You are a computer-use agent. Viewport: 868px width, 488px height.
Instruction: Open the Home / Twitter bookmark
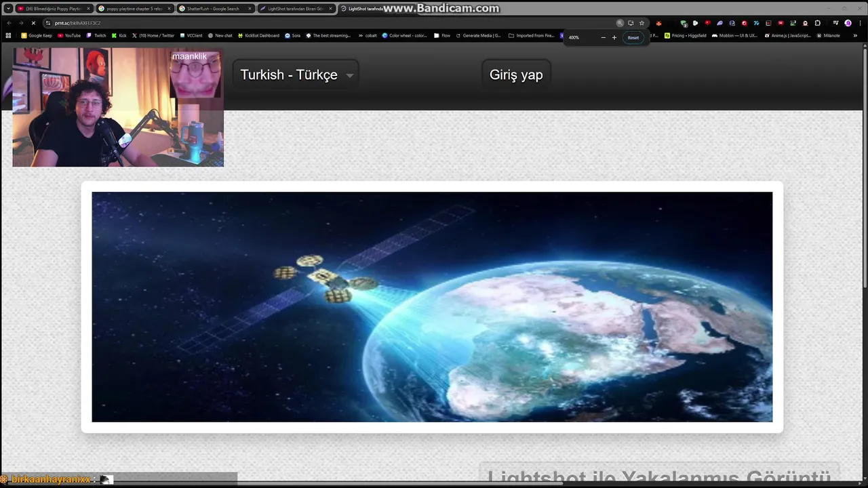[153, 35]
